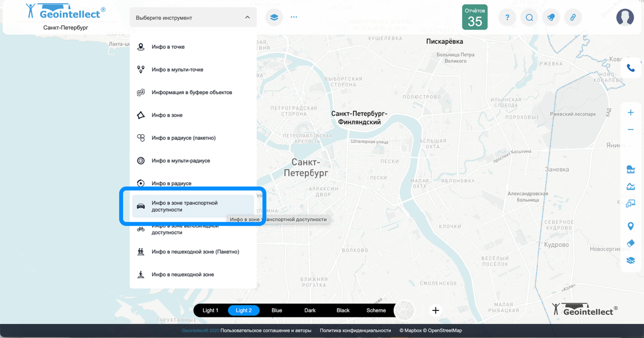Select the Blue map theme
This screenshot has height=338, width=644.
[x=277, y=310]
